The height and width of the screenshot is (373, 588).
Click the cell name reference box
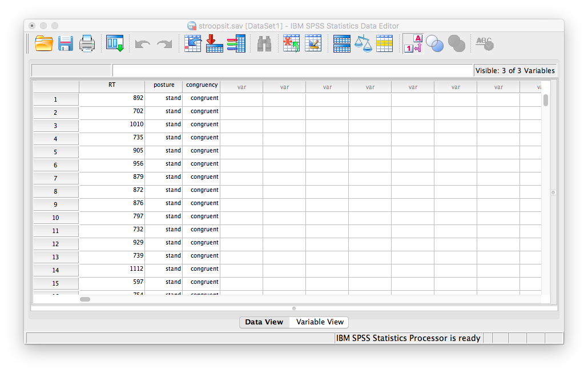coord(71,71)
